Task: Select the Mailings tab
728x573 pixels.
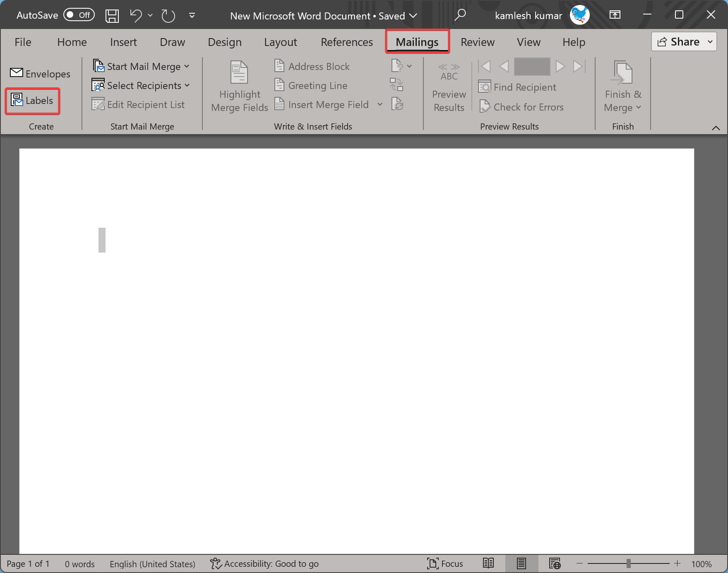Action: tap(417, 42)
